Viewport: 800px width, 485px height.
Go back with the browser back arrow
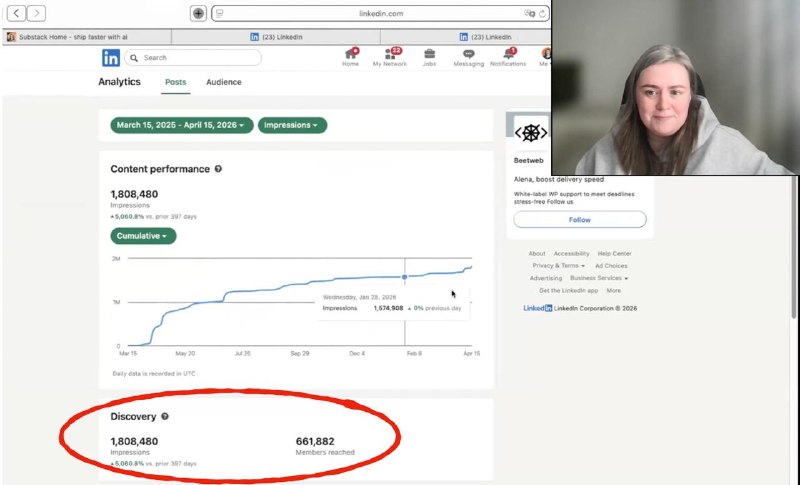coord(16,13)
